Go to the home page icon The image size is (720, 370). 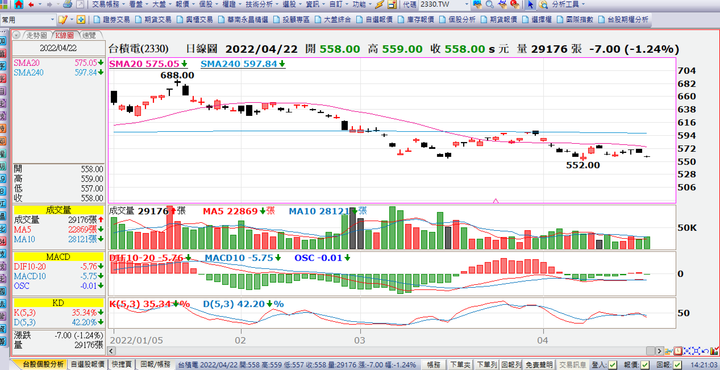(19, 5)
